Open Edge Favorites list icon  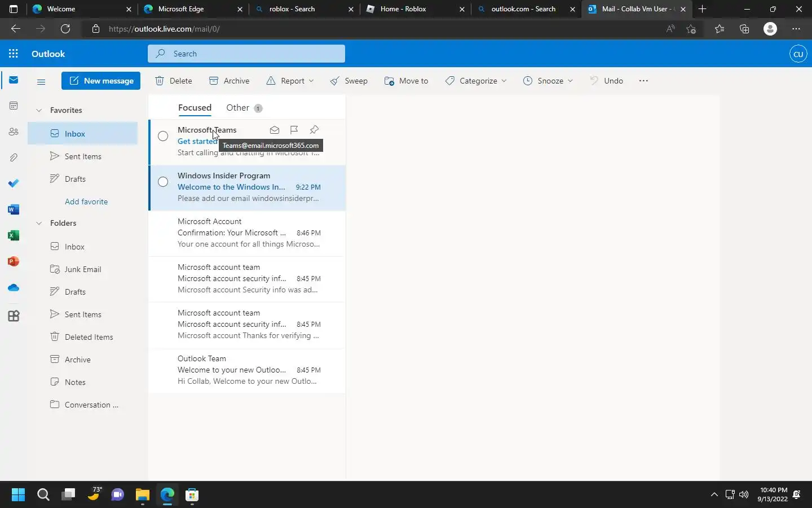click(719, 29)
